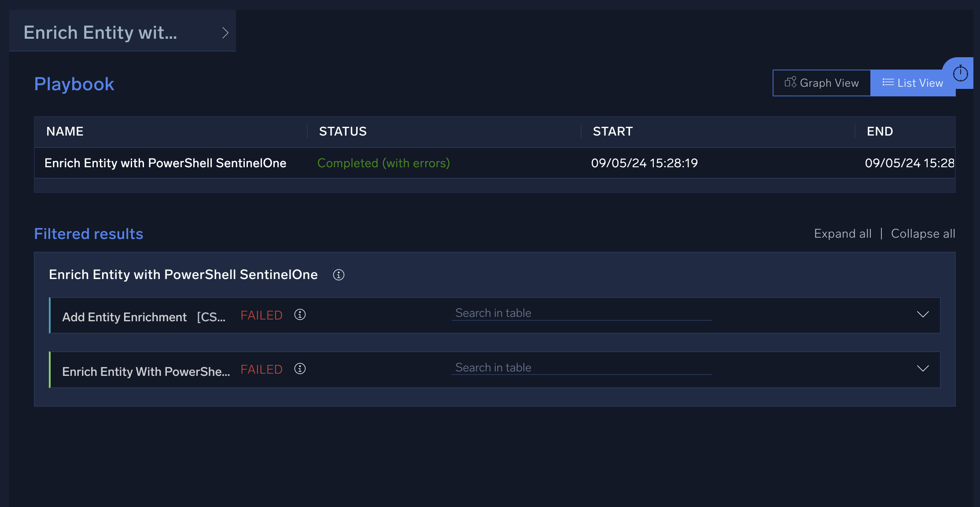Image resolution: width=980 pixels, height=507 pixels.
Task: Click the chevron next to Enrich Entity wit... breadcrumb
Action: pyautogui.click(x=225, y=33)
